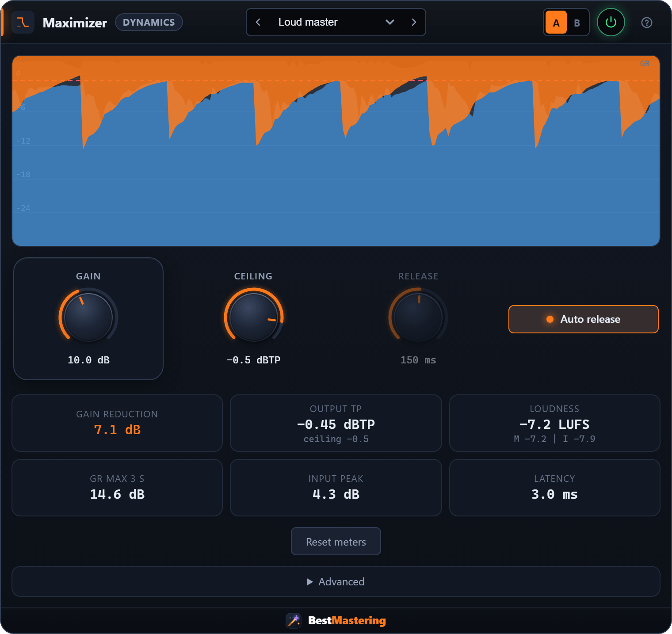Open the help question mark icon

pyautogui.click(x=647, y=23)
